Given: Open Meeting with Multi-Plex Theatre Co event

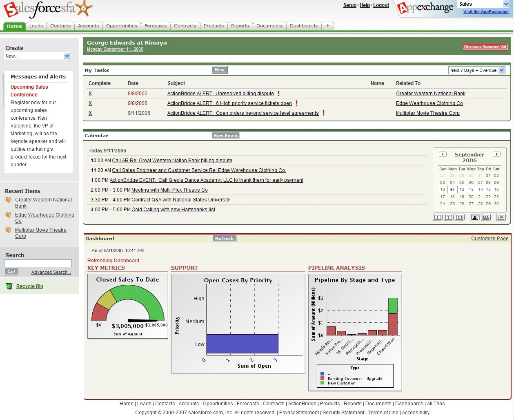Looking at the screenshot, I should click(169, 190).
